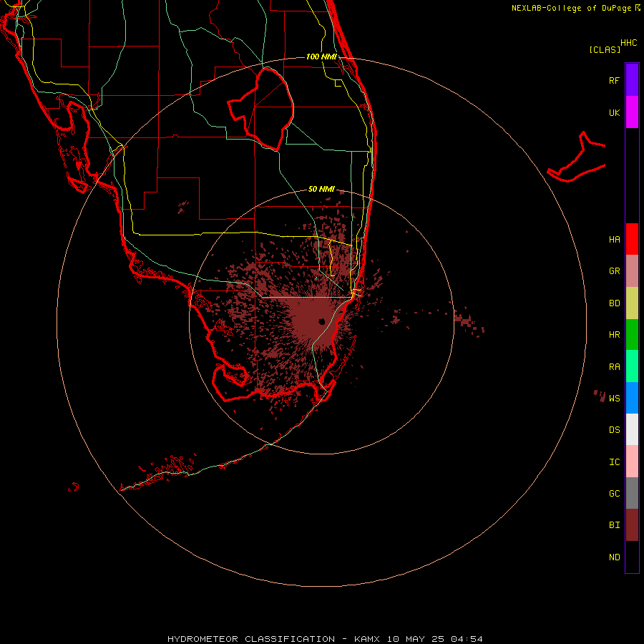644x644 pixels.
Task: Click the ND black legend swatch
Action: click(x=632, y=557)
